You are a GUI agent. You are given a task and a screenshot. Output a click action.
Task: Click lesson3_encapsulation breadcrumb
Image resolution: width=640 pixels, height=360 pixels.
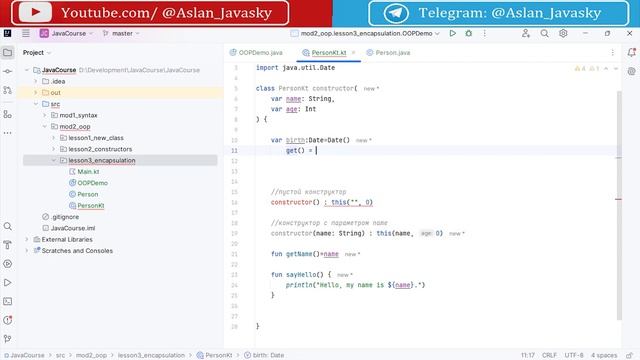click(151, 356)
